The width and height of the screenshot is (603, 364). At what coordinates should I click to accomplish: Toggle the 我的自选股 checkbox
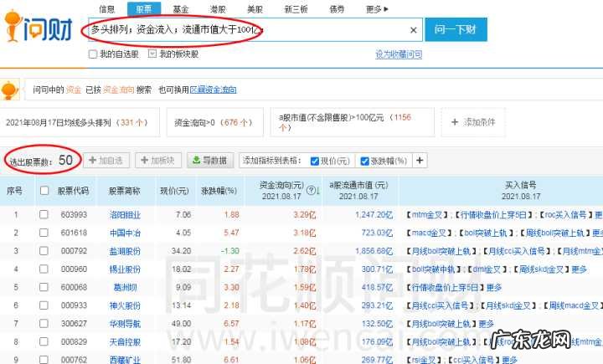[93, 54]
